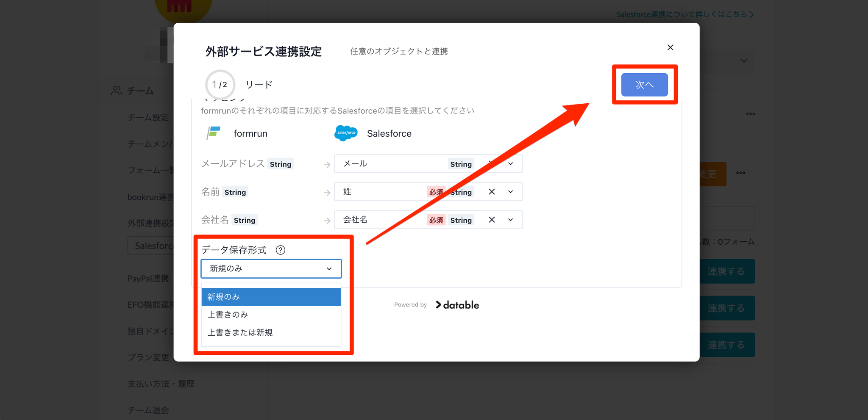Click the 姓 mapping field

pyautogui.click(x=428, y=192)
